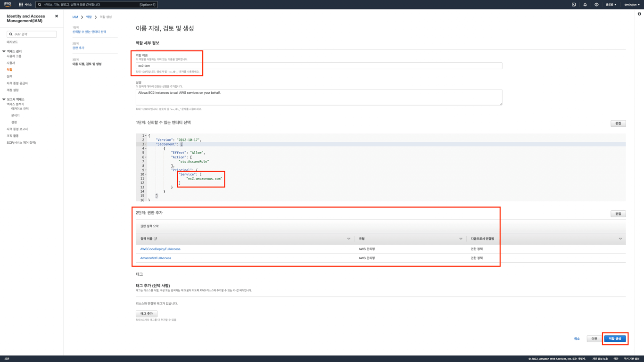
Task: Go to step 2 권한 추가 link
Action: click(78, 48)
